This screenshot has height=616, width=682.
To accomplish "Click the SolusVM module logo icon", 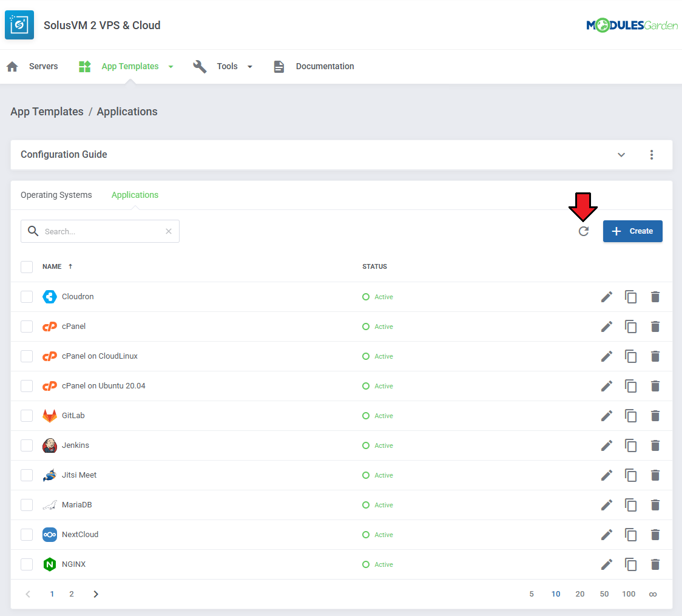I will coord(19,25).
